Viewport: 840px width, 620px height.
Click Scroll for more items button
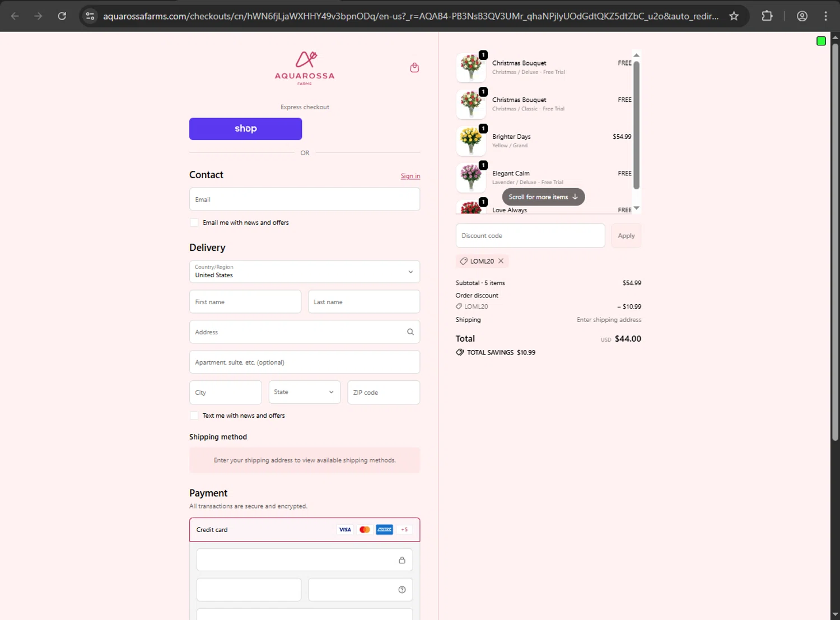(x=543, y=197)
